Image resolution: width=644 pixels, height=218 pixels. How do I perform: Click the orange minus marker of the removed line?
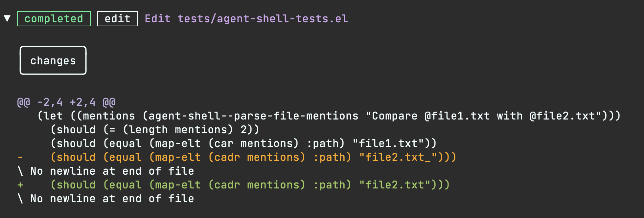click(20, 157)
